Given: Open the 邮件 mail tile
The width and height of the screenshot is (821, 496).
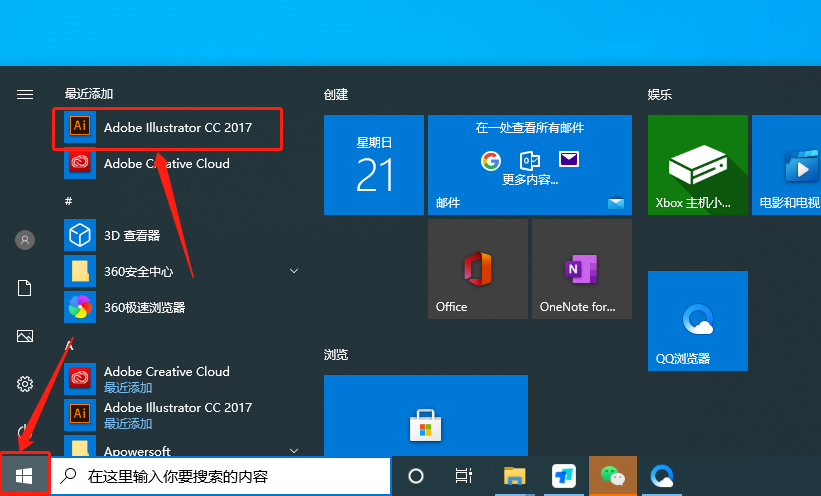Looking at the screenshot, I should point(530,165).
